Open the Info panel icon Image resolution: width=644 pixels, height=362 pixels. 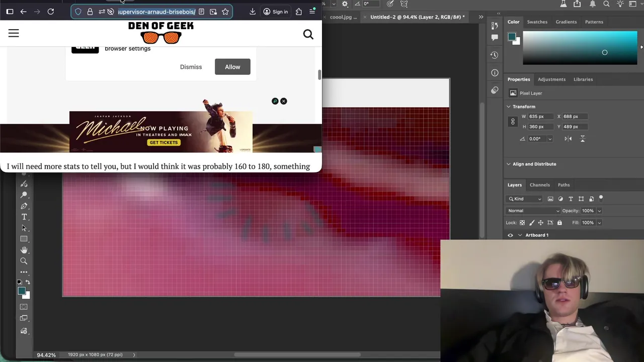click(495, 72)
